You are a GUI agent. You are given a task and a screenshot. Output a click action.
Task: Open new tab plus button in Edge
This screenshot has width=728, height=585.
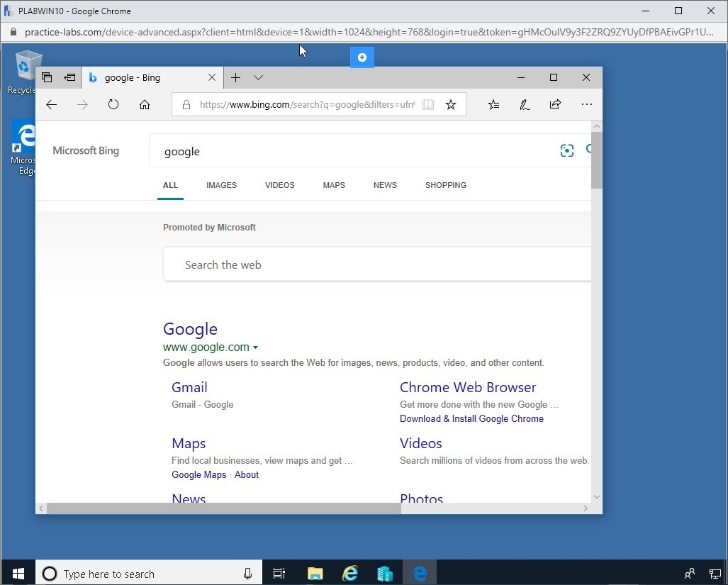(235, 77)
